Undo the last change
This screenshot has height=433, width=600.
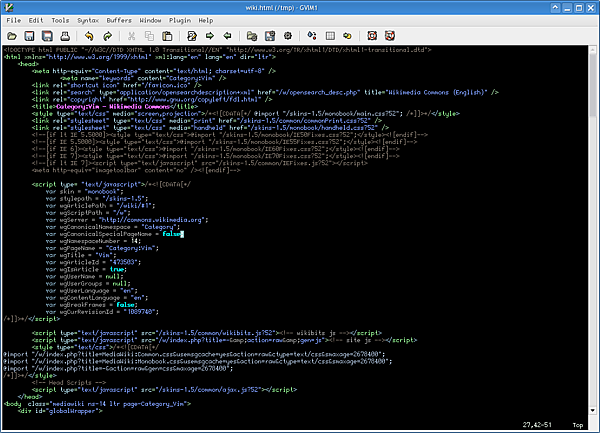pyautogui.click(x=89, y=35)
